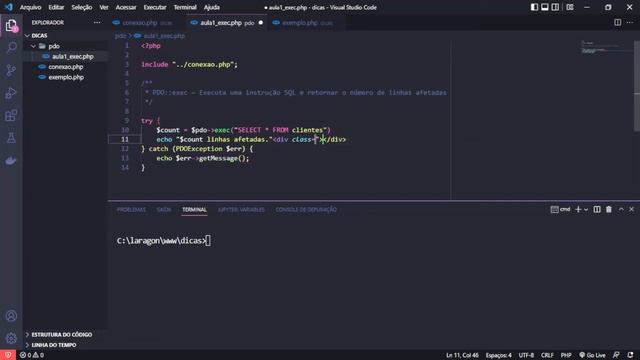Open the Manage settings gear
This screenshot has height=360, width=640.
(11, 338)
